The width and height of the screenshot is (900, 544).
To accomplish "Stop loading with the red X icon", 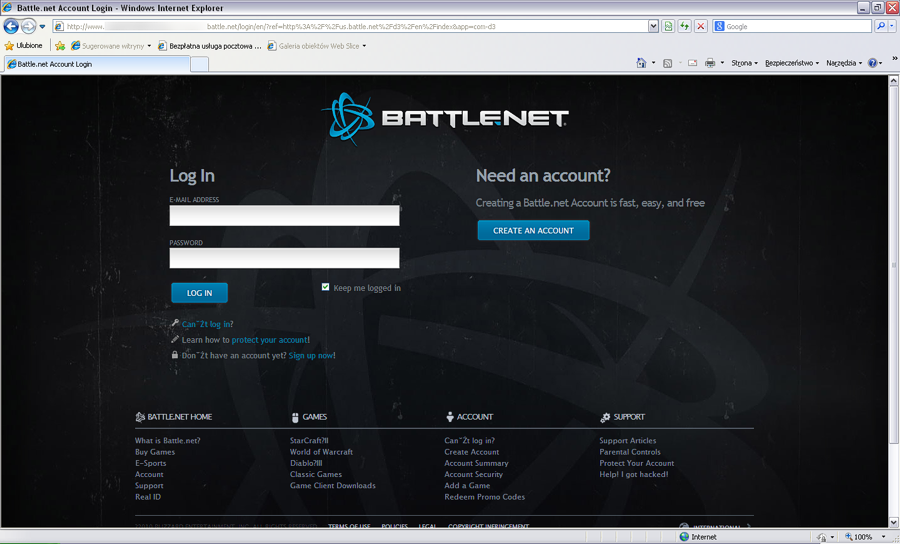I will 700,26.
